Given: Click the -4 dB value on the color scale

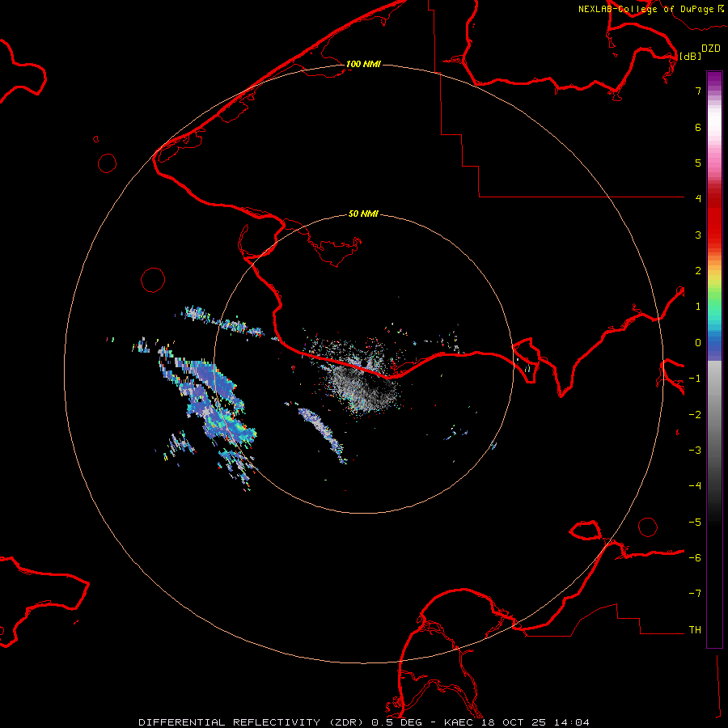Looking at the screenshot, I should point(695,486).
